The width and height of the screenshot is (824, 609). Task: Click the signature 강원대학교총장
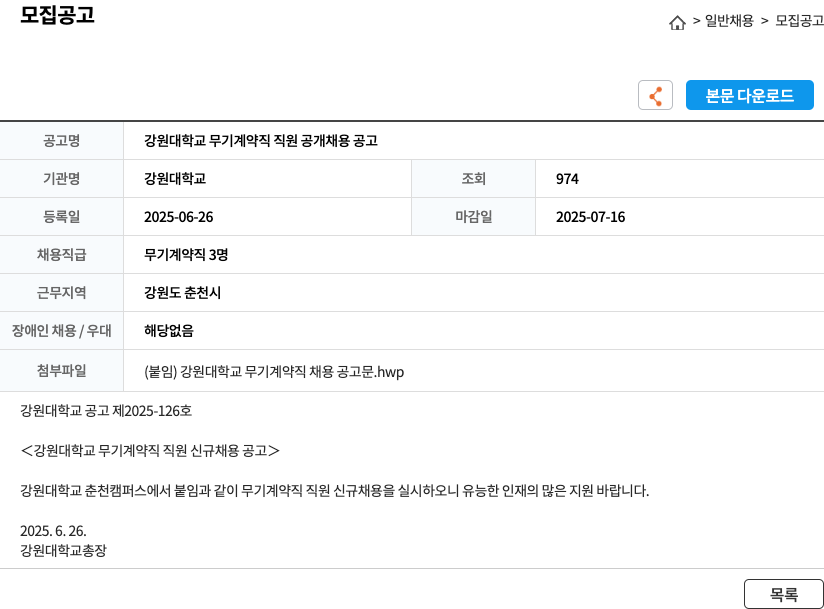(63, 551)
